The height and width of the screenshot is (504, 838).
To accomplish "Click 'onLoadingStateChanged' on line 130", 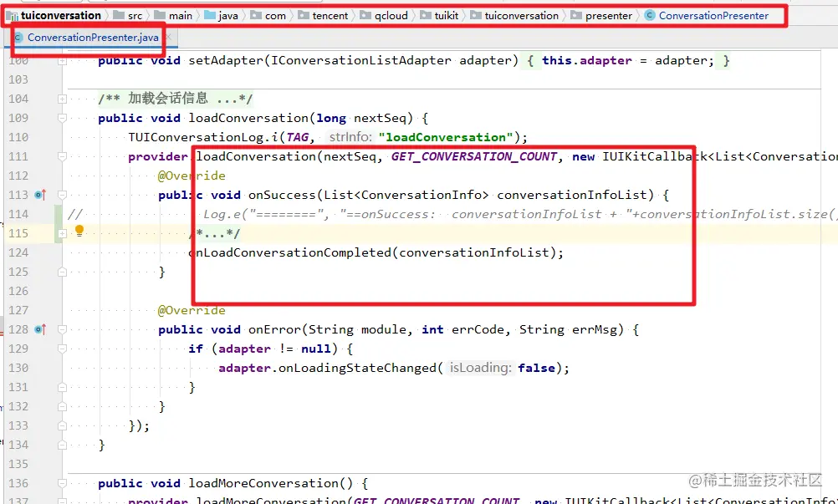I will pos(358,368).
